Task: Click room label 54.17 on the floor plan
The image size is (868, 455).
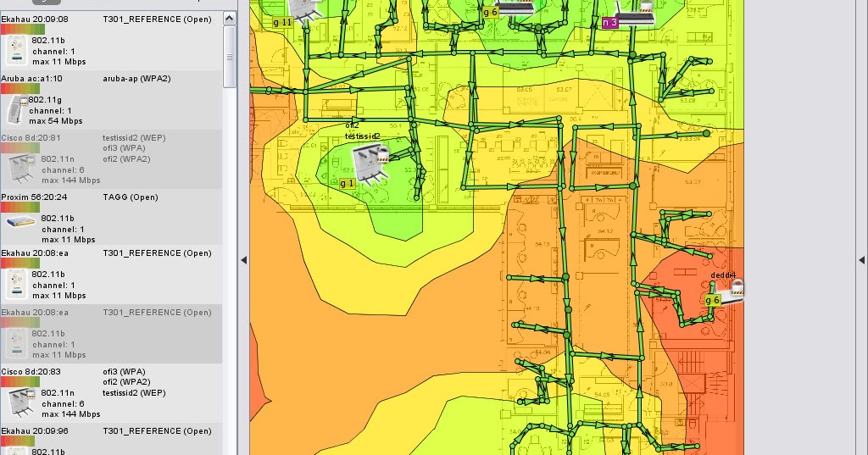Action: coord(605,231)
